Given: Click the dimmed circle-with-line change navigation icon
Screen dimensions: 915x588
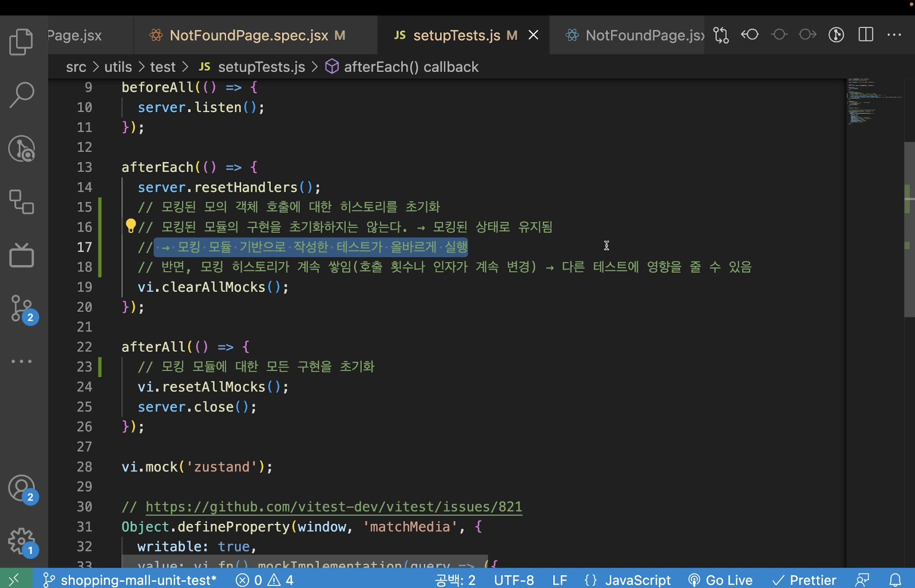Looking at the screenshot, I should [779, 34].
